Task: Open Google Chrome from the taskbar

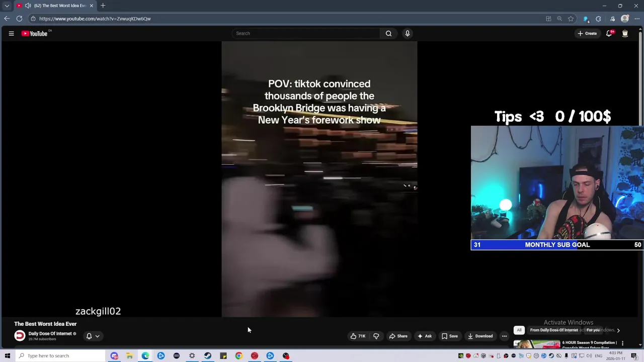Action: (x=239, y=356)
